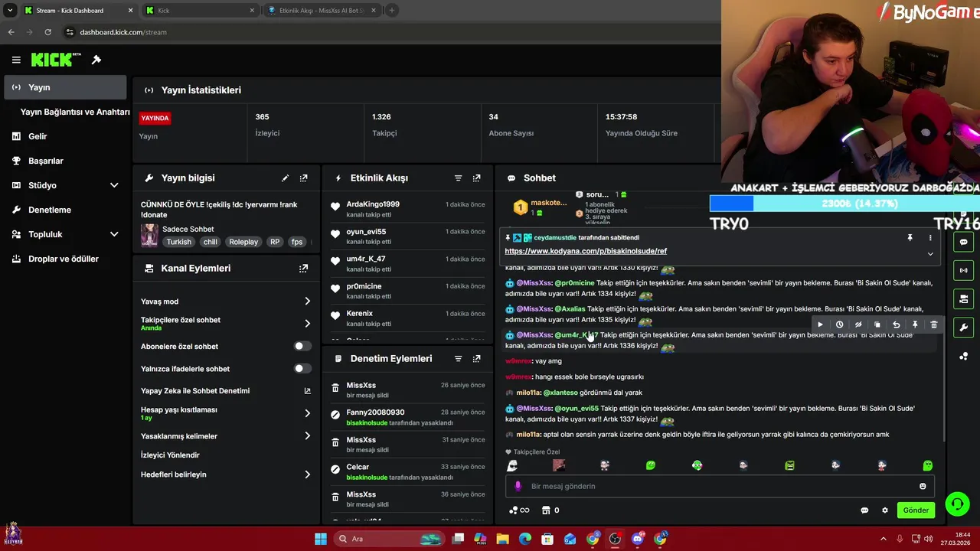The height and width of the screenshot is (551, 980).
Task: Click in the Bir mesaj gönderin field
Action: tap(720, 486)
